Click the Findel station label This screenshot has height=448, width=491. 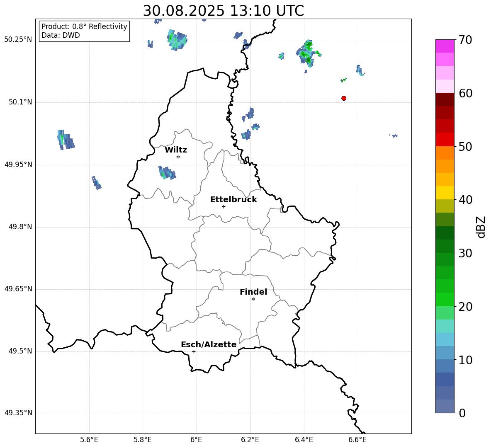253,292
